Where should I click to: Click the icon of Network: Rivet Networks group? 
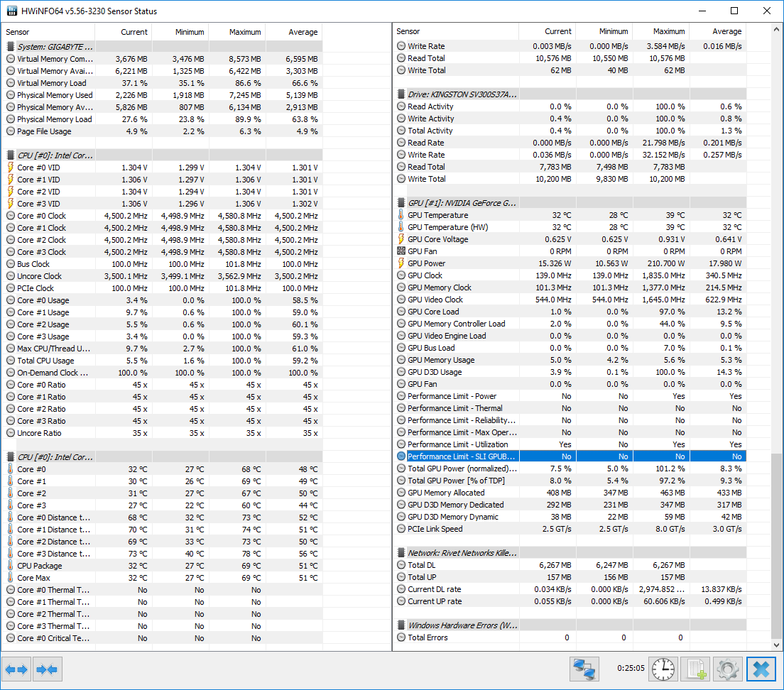(x=401, y=552)
